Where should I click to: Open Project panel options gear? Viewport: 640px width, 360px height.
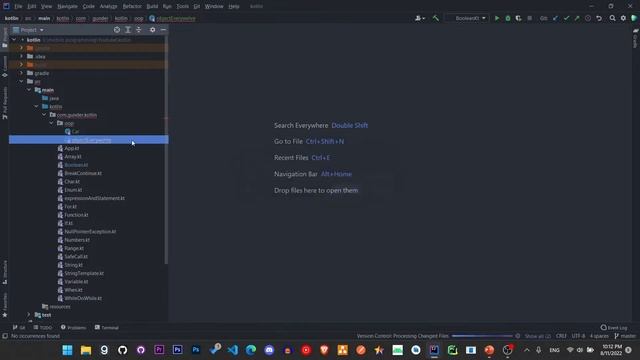152,30
